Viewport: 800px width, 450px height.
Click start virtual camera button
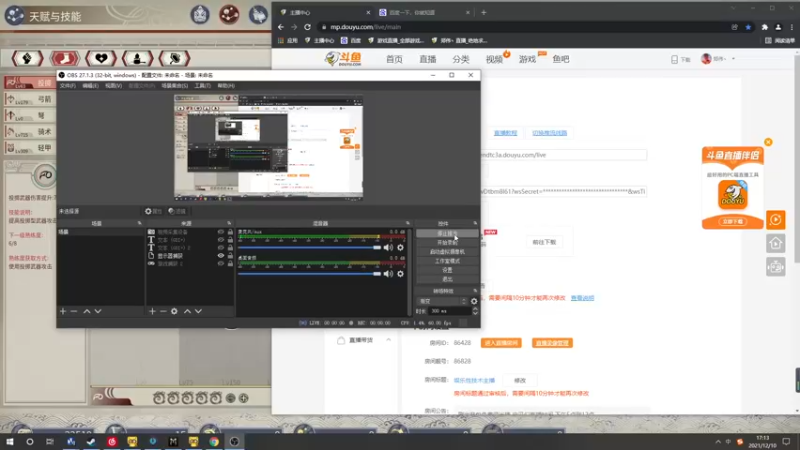[447, 252]
